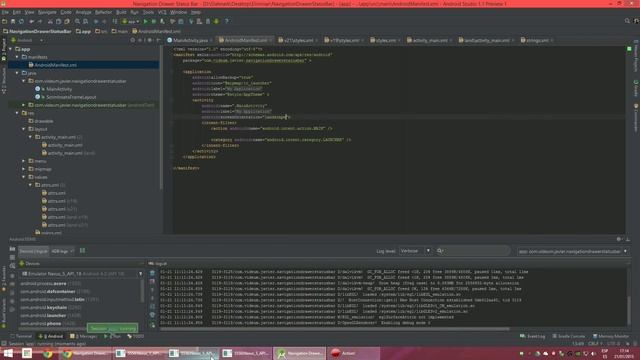Click the logcat horizontal scrollbar

point(335,329)
